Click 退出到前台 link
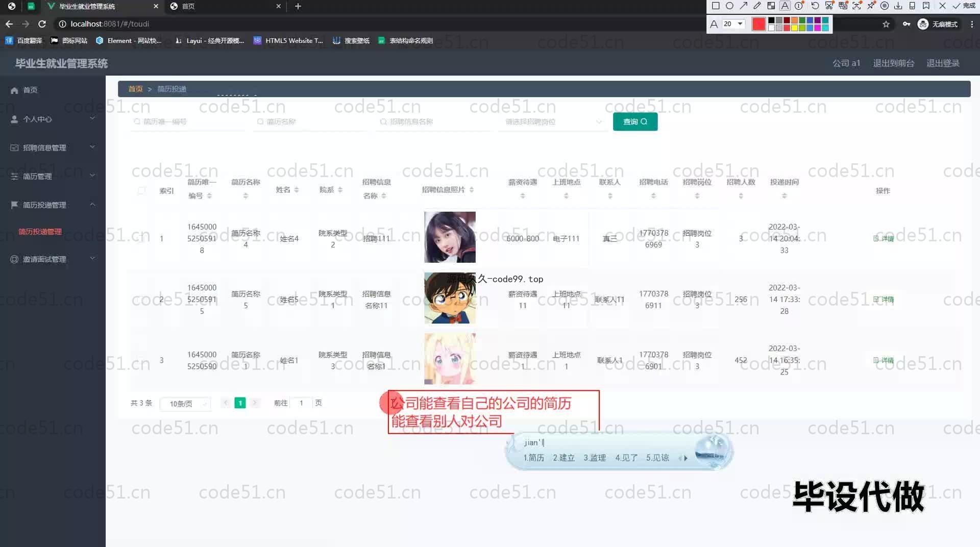980x547 pixels. 893,63
